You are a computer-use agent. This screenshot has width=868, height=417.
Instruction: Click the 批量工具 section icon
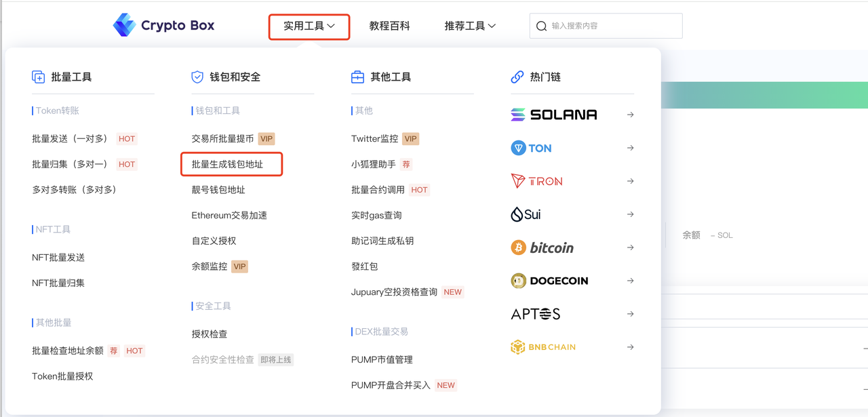pos(39,77)
